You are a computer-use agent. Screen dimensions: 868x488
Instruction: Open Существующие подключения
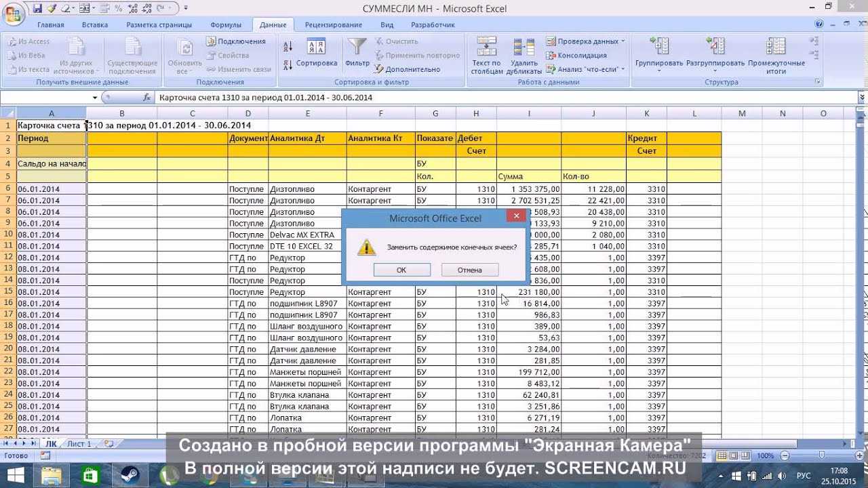pos(132,56)
